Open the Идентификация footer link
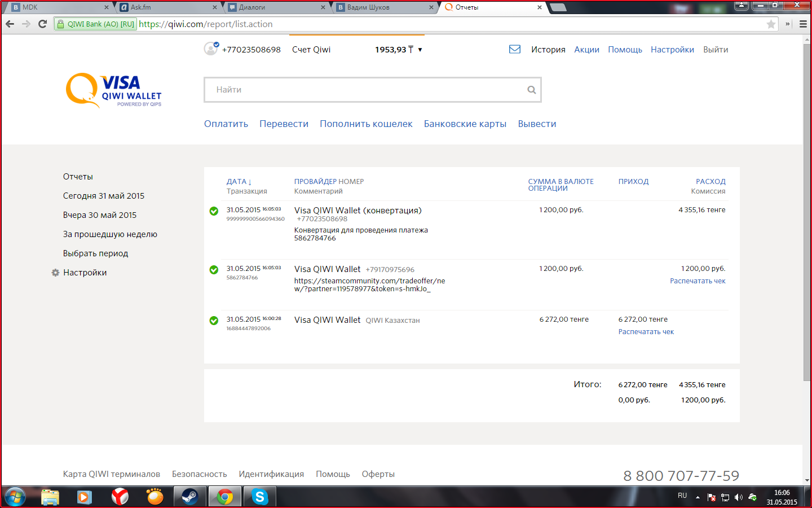Image resolution: width=812 pixels, height=508 pixels. point(271,474)
